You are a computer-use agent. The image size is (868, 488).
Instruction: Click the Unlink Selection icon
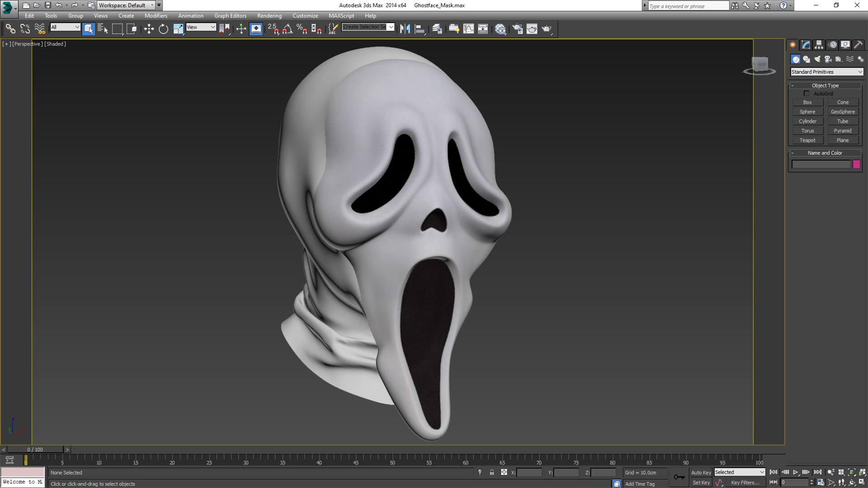click(25, 29)
